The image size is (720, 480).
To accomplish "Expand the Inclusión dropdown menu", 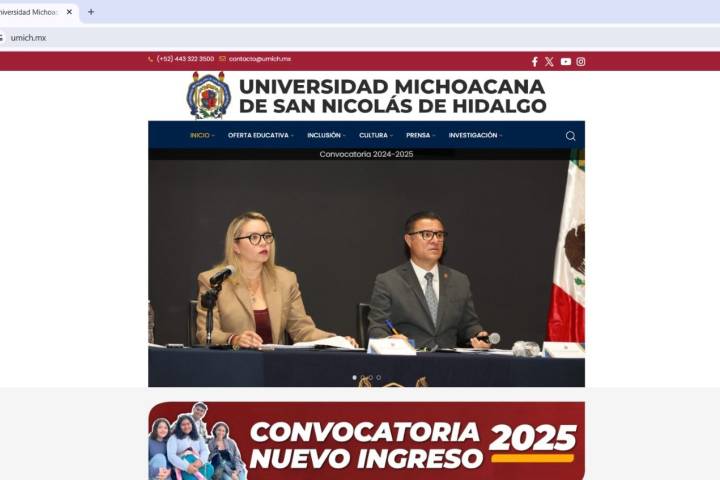I will 326,135.
